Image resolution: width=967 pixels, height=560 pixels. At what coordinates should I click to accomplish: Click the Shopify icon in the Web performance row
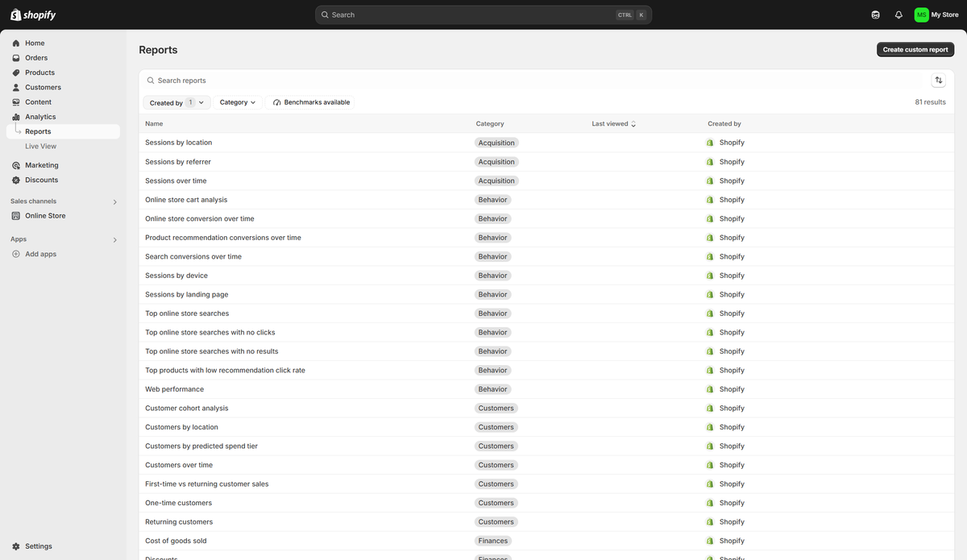coord(710,389)
